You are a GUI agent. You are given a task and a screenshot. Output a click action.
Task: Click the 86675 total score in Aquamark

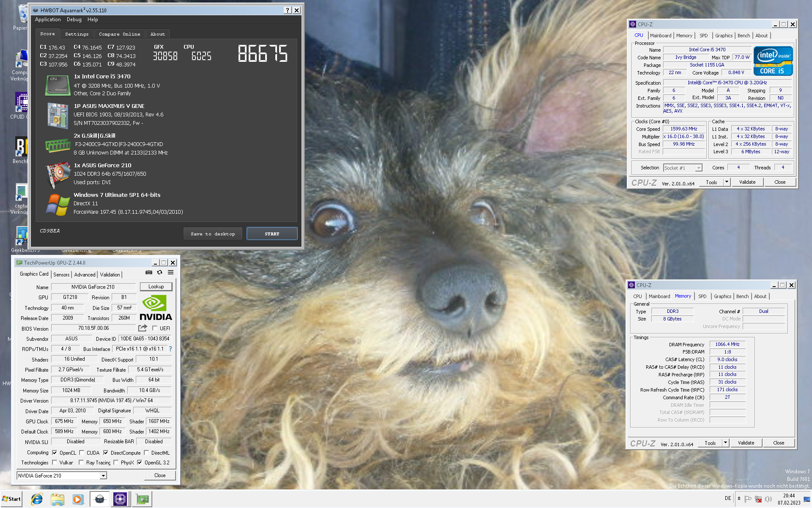(263, 54)
